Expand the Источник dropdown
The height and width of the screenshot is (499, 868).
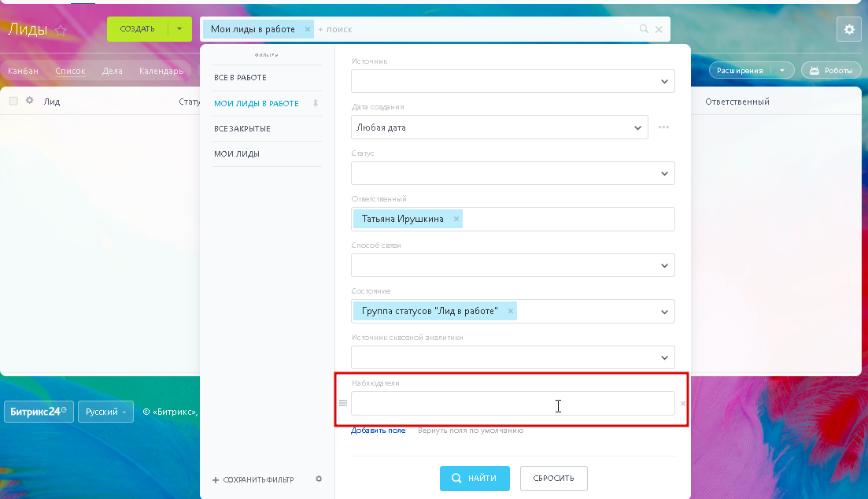[512, 81]
